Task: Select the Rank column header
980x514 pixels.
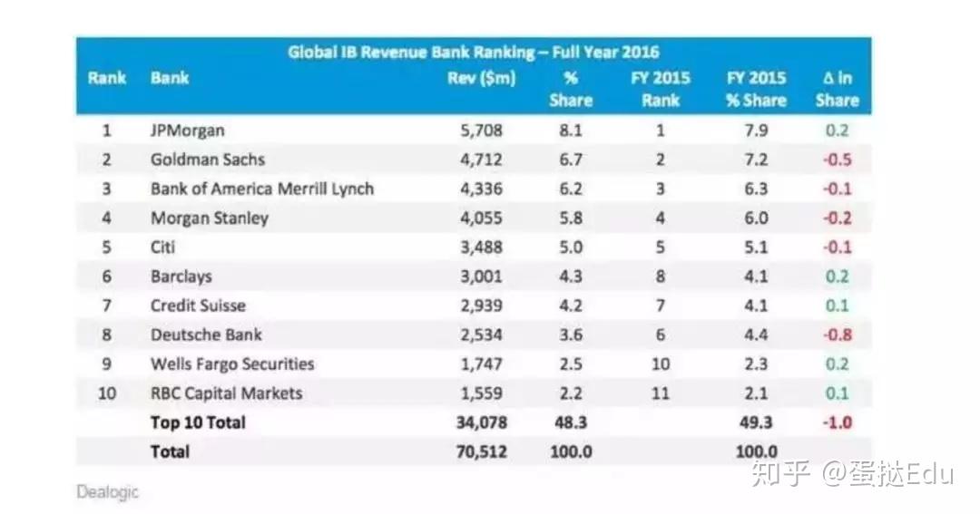Action: pyautogui.click(x=106, y=78)
